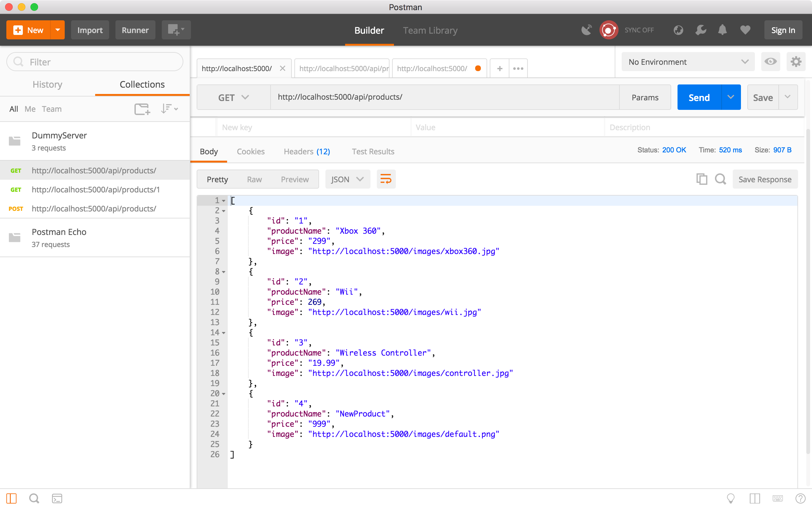This screenshot has height=508, width=812.
Task: Toggle line wrap icon in response
Action: tap(386, 179)
